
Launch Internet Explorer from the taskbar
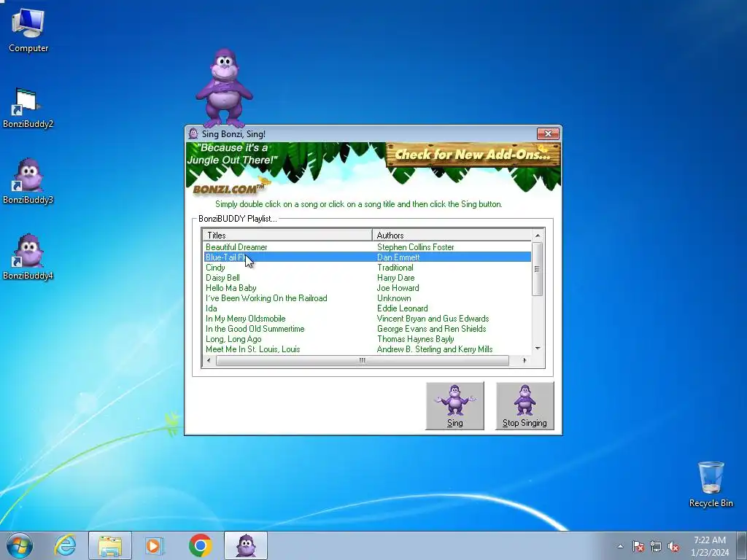[65, 545]
